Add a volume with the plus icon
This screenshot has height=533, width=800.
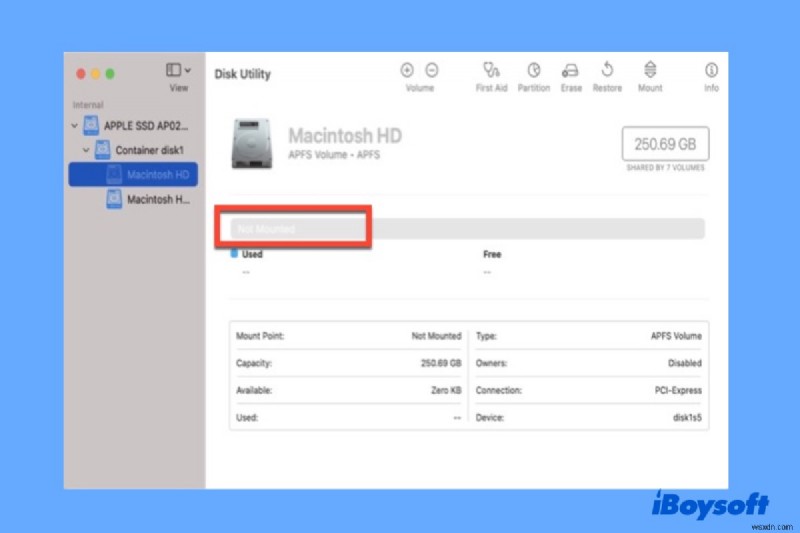pyautogui.click(x=407, y=70)
